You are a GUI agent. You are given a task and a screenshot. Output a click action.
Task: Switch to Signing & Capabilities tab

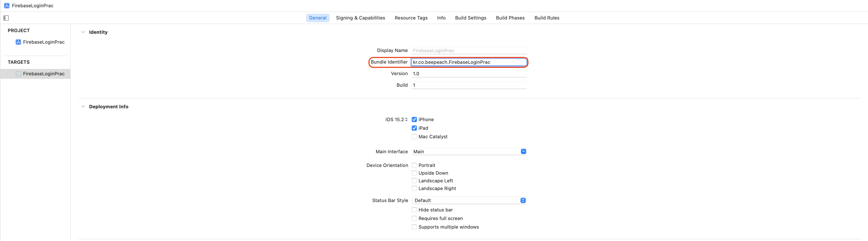click(x=360, y=18)
